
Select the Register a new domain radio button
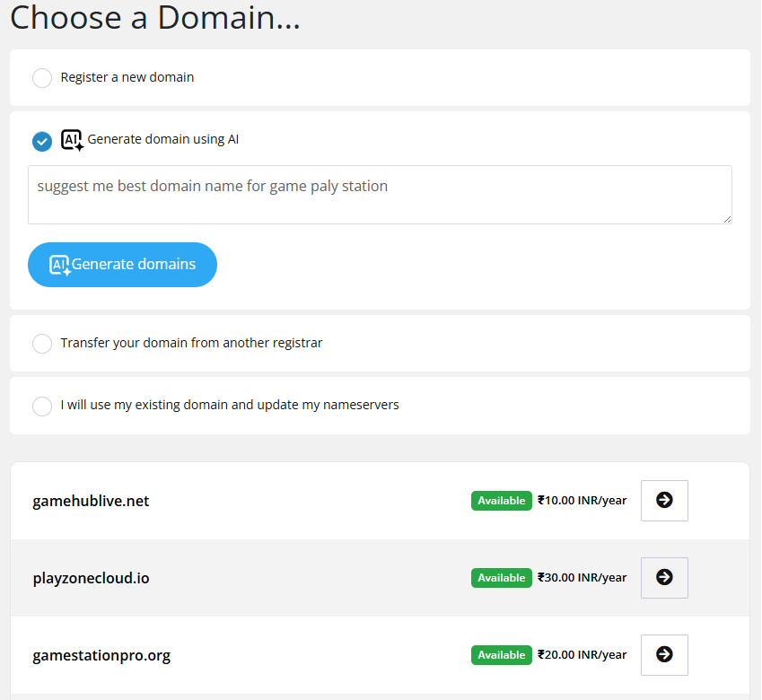pos(42,78)
